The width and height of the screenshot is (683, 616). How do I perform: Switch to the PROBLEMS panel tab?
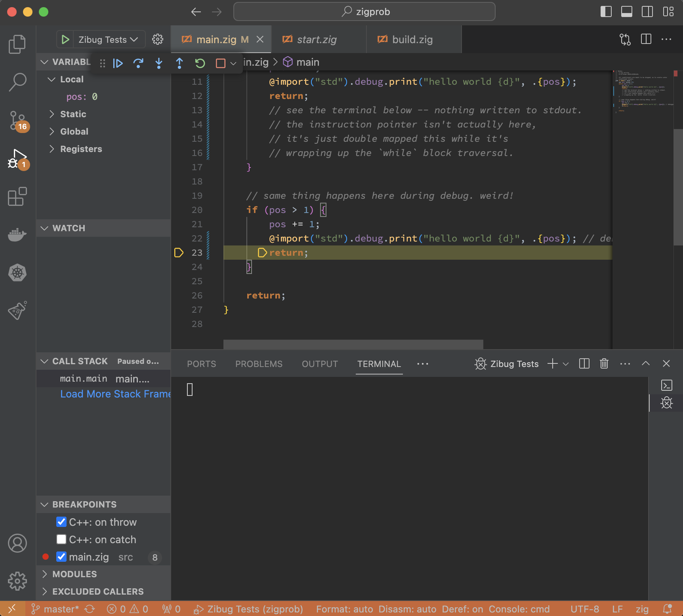click(259, 364)
